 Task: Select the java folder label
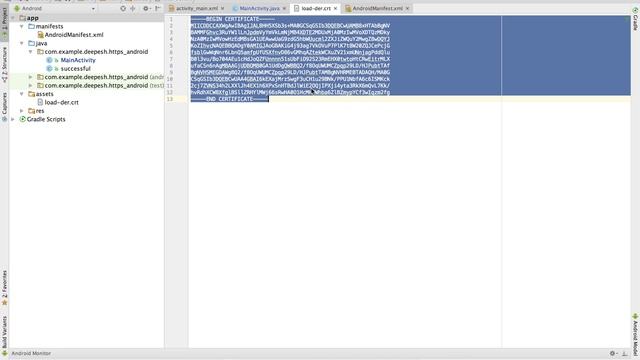point(41,43)
